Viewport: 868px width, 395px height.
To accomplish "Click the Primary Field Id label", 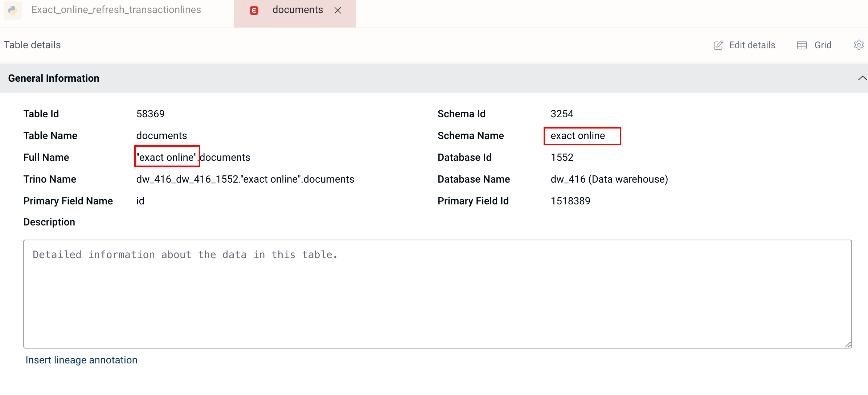I will tap(473, 201).
